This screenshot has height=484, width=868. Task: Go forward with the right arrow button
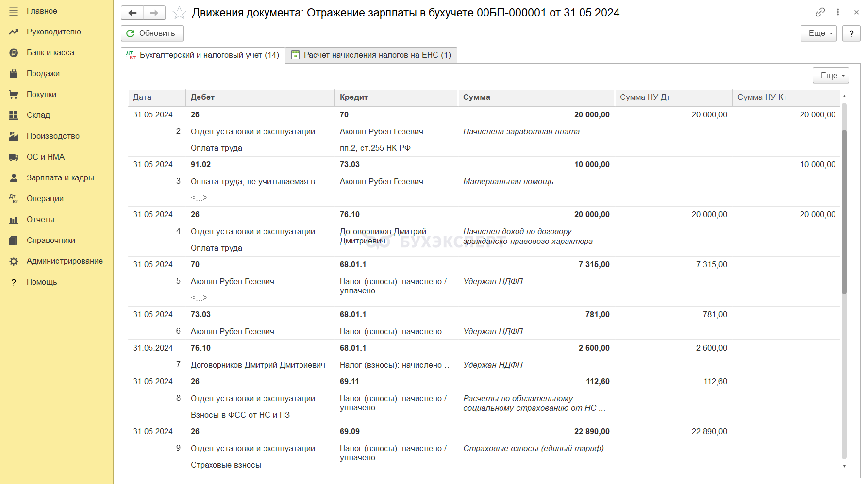pos(154,13)
